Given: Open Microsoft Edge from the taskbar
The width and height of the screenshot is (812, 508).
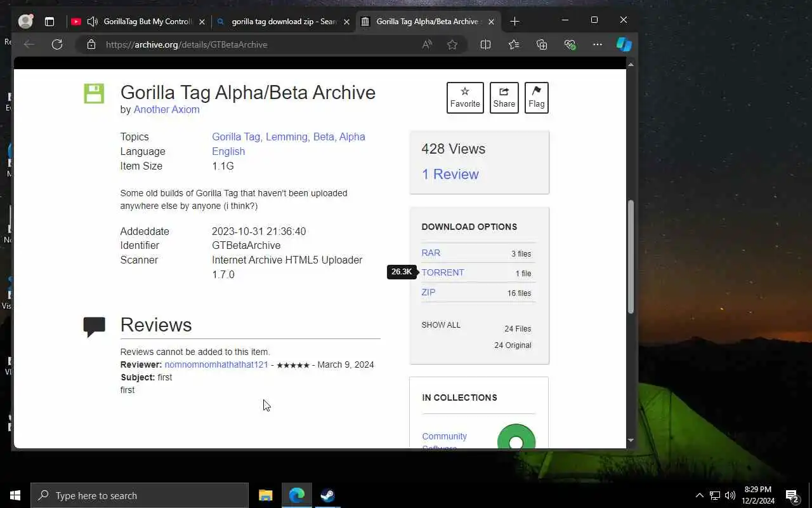Looking at the screenshot, I should [x=297, y=495].
